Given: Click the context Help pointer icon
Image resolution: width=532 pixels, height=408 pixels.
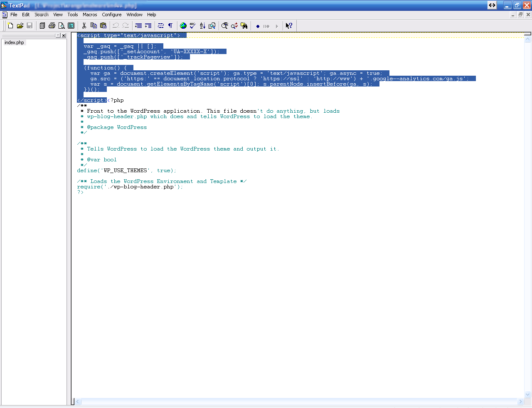Looking at the screenshot, I should 289,26.
